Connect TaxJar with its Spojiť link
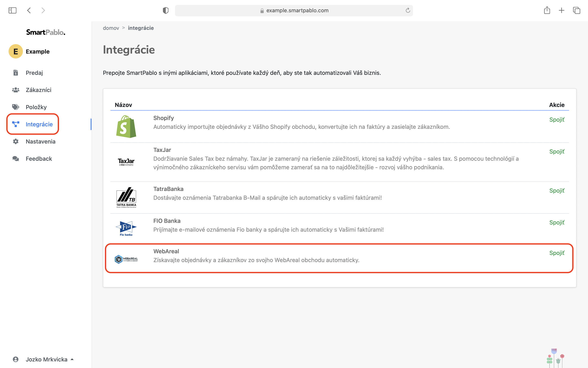This screenshot has height=368, width=588. pyautogui.click(x=557, y=151)
